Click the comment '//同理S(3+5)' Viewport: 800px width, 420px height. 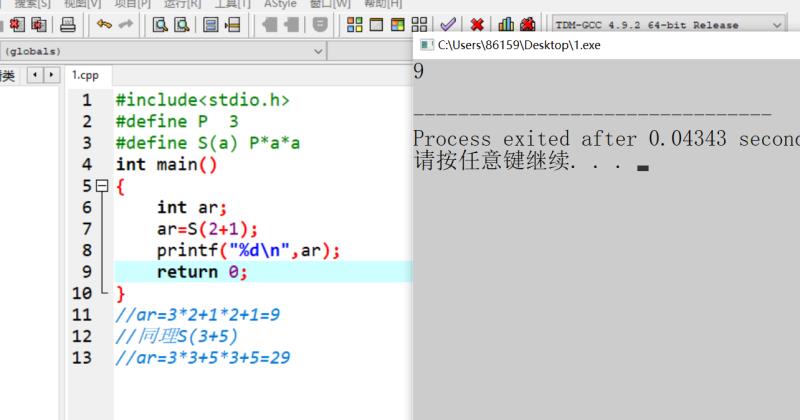(x=177, y=336)
